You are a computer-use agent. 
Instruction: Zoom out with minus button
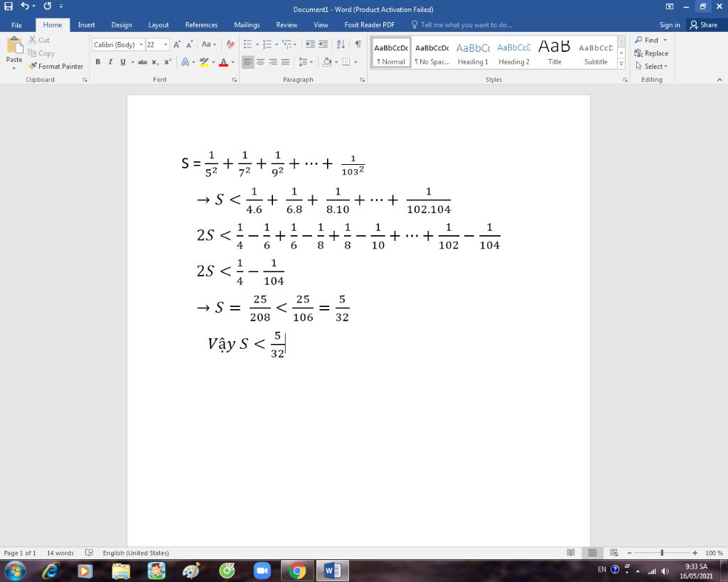click(630, 553)
